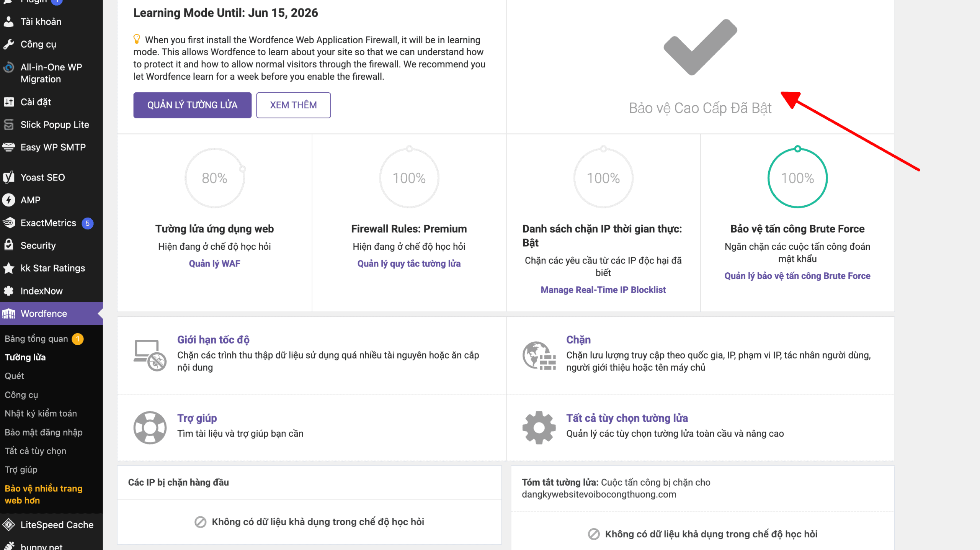Open the Yoast SEO sidebar icon
Screen dimensions: 980x550
tap(9, 177)
